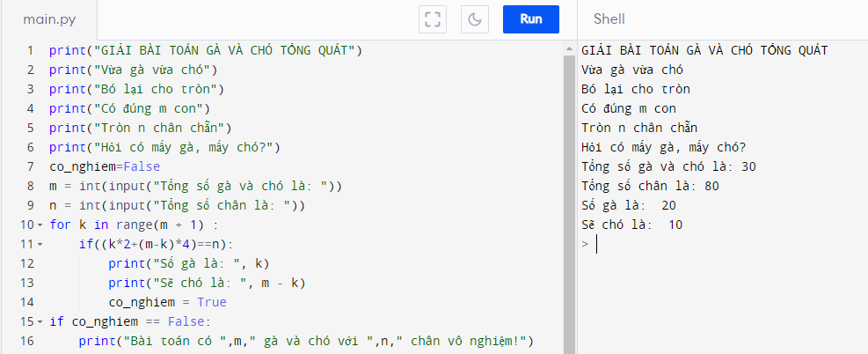The height and width of the screenshot is (354, 868).
Task: Click line number 7 in the gutter
Action: click(x=30, y=166)
